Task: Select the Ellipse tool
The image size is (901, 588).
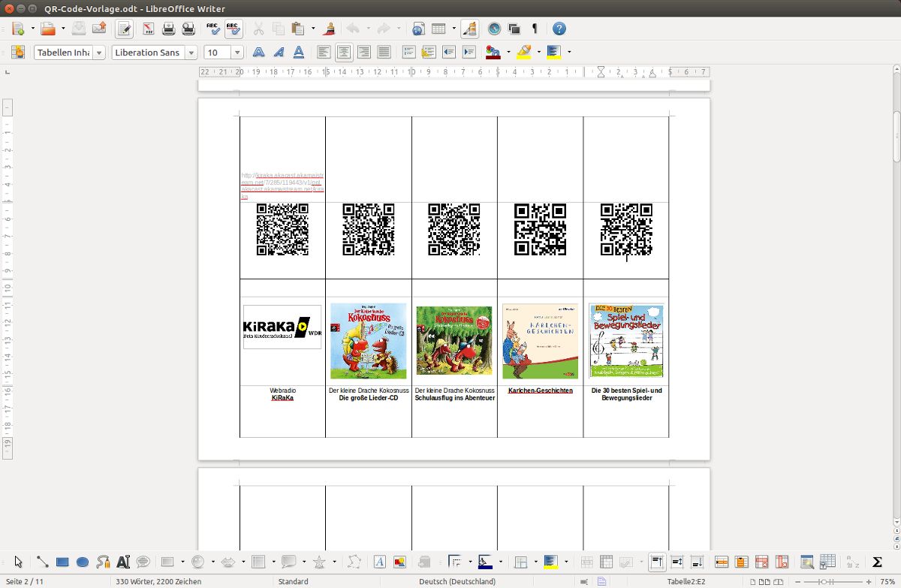Action: pos(83,561)
